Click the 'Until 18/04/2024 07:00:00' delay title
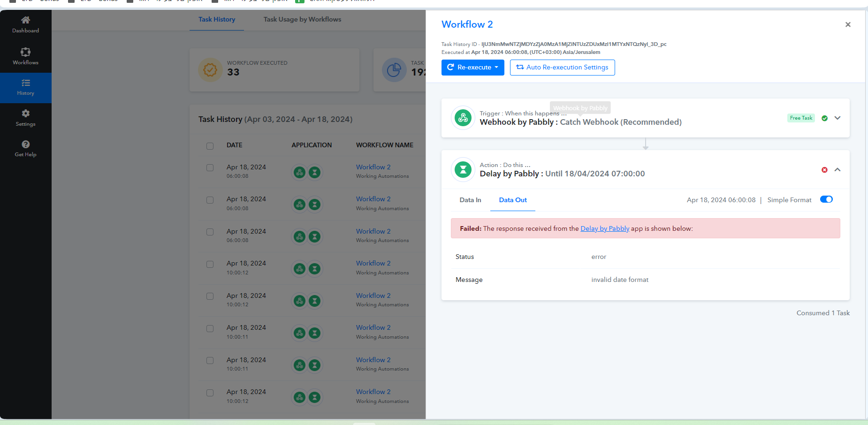Viewport: 868px width, 425px height. 595,174
